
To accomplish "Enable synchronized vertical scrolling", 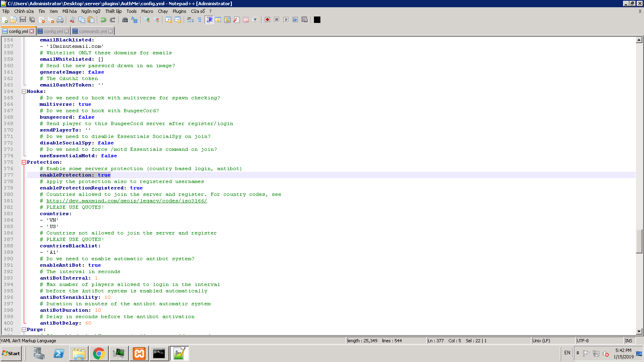I will (x=169, y=20).
